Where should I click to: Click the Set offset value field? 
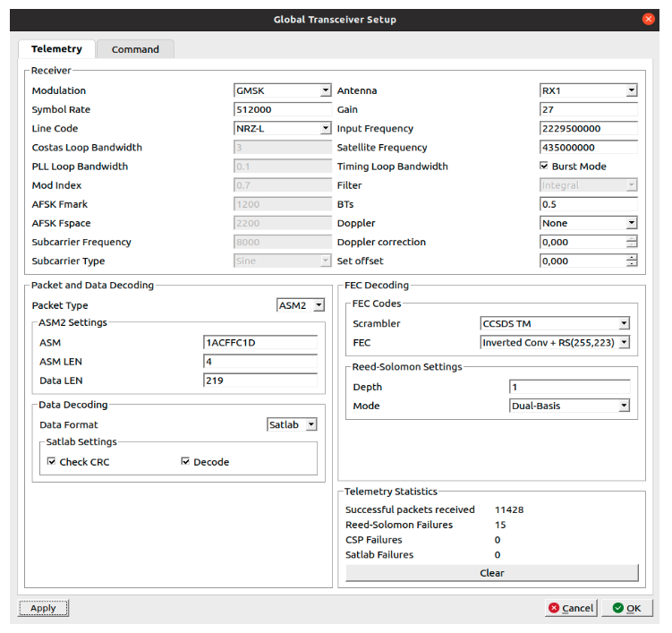point(583,261)
